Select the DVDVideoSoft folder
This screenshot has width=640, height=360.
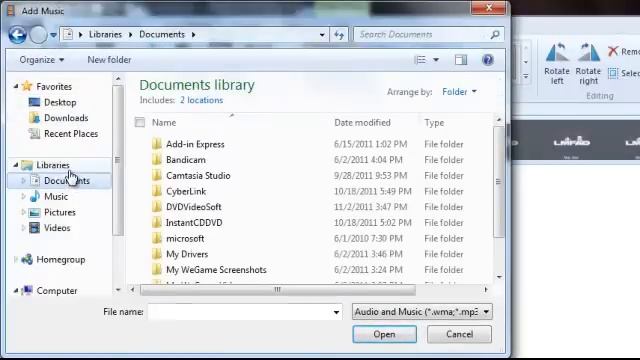click(x=193, y=207)
